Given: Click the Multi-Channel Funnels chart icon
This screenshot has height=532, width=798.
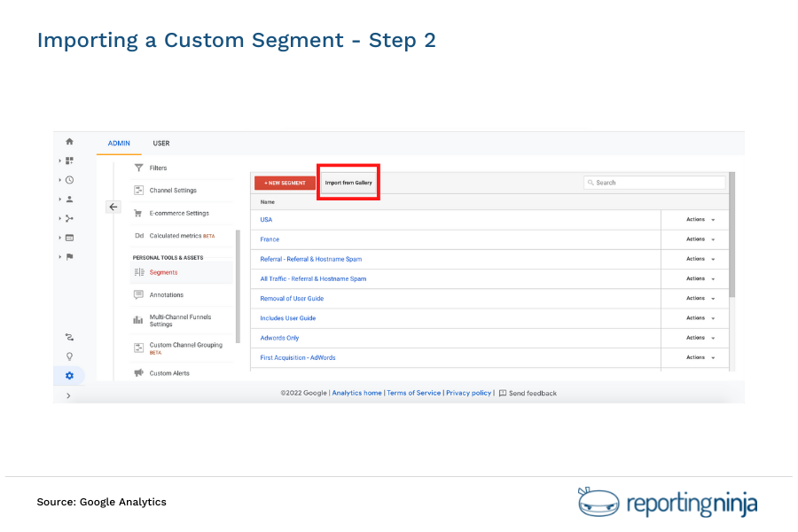Looking at the screenshot, I should tap(138, 319).
